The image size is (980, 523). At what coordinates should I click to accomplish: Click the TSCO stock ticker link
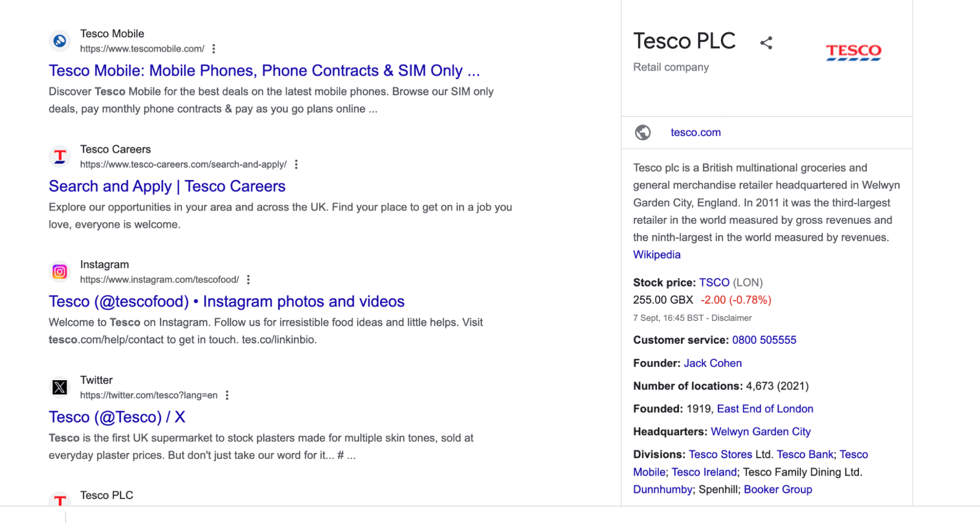714,283
